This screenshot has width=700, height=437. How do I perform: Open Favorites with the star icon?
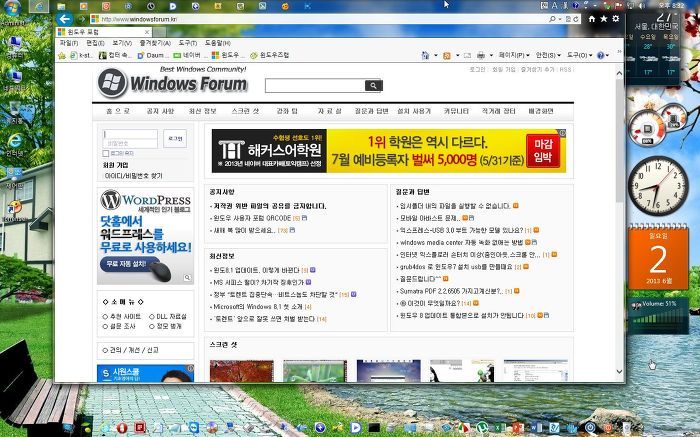pos(604,19)
